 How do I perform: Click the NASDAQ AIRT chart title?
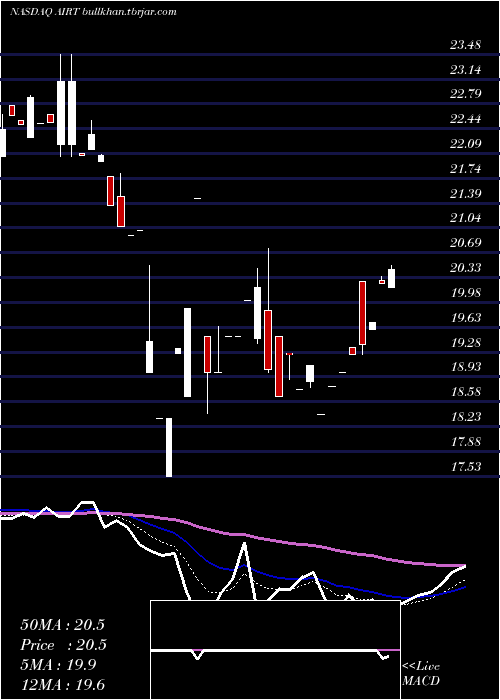93,12
